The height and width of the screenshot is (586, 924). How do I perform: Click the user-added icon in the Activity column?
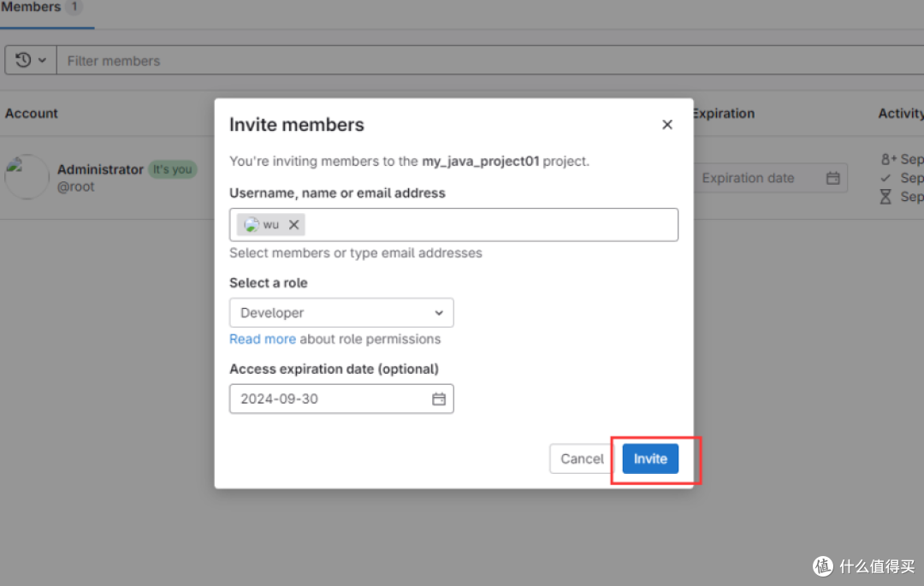click(888, 159)
